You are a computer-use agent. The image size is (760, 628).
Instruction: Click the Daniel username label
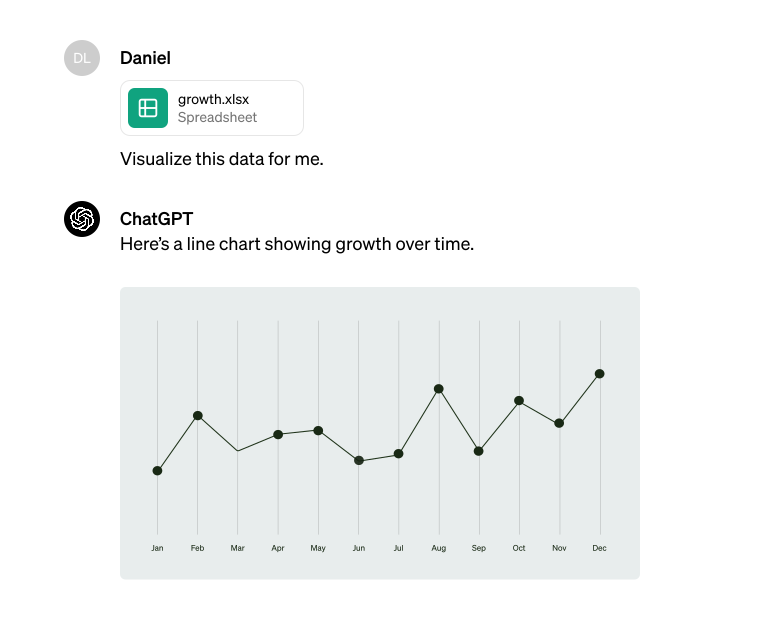click(x=145, y=58)
